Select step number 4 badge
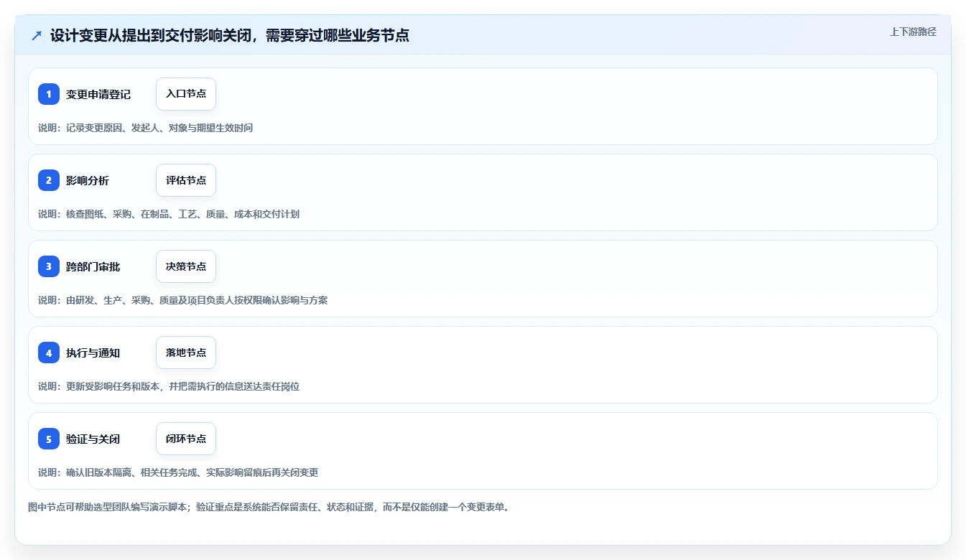 49,353
